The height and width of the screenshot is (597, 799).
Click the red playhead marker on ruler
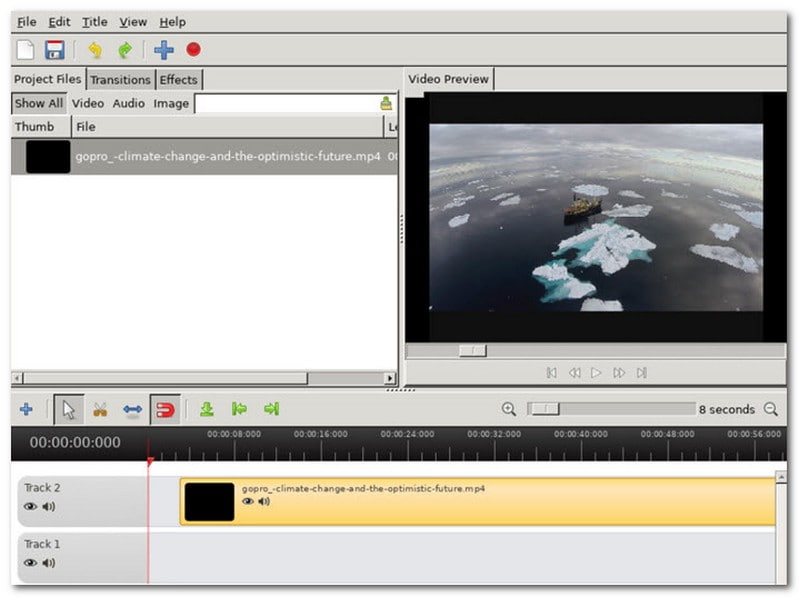tap(149, 461)
